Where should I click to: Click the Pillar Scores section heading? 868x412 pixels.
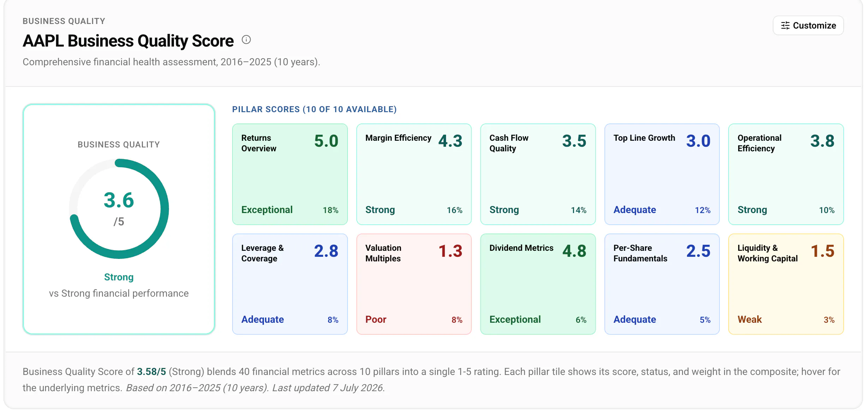tap(314, 109)
